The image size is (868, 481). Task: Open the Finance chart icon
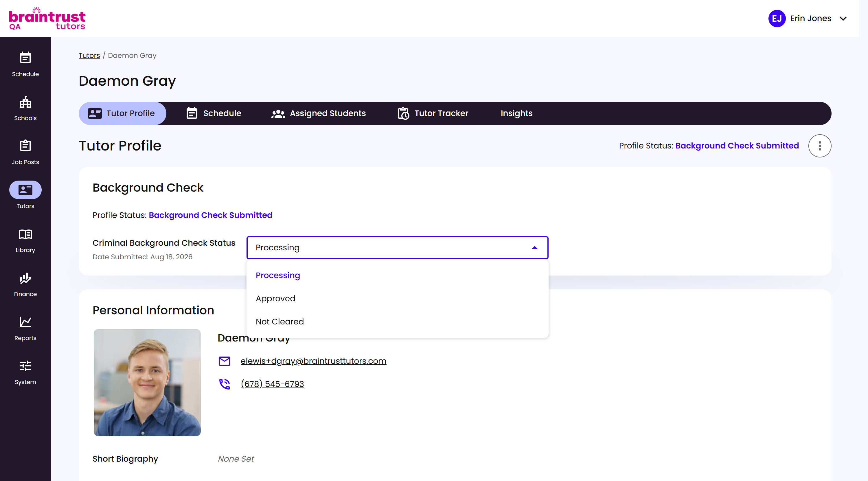(25, 278)
